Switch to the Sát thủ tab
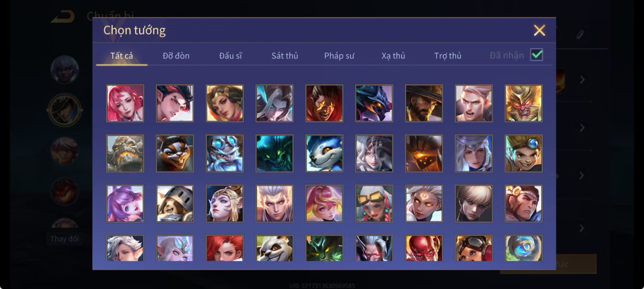This screenshot has height=289, width=644. pos(285,56)
